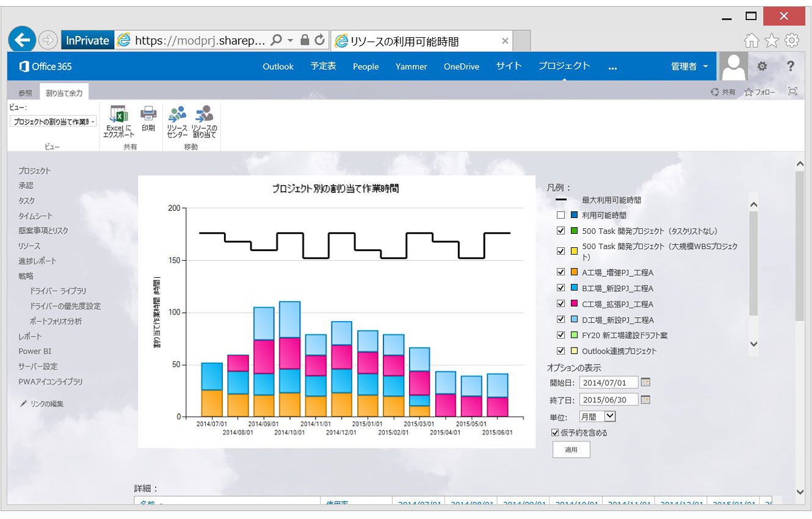Click the help question mark icon

(791, 67)
